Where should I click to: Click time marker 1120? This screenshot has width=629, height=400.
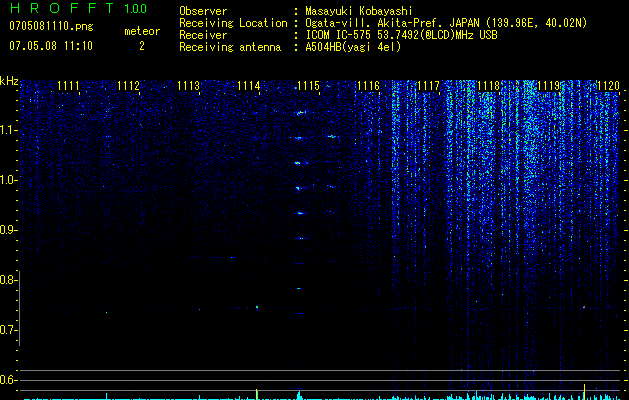(x=609, y=86)
